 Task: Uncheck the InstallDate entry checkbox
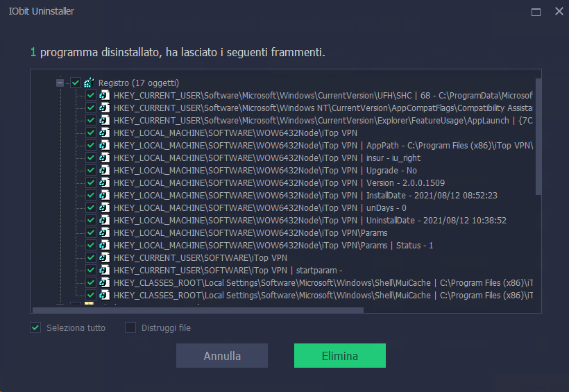tap(91, 195)
